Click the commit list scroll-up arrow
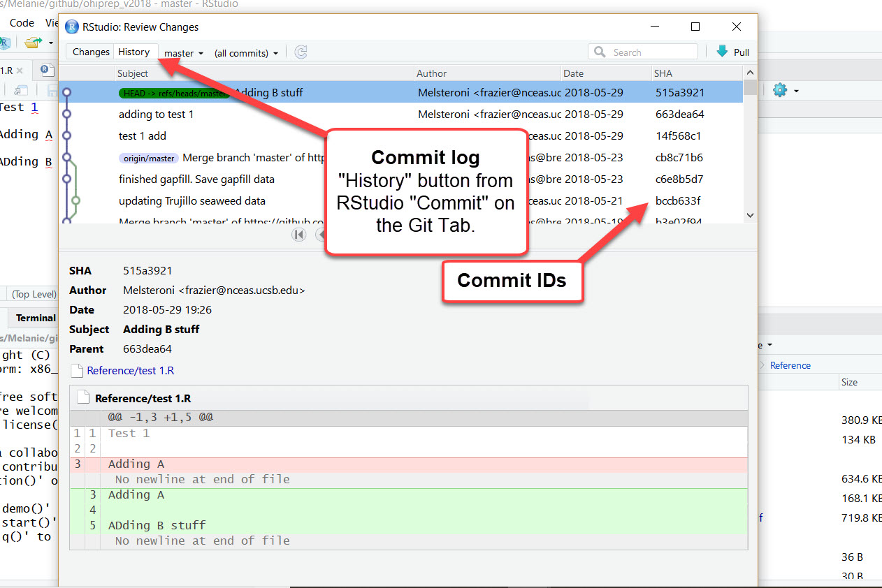 click(750, 73)
